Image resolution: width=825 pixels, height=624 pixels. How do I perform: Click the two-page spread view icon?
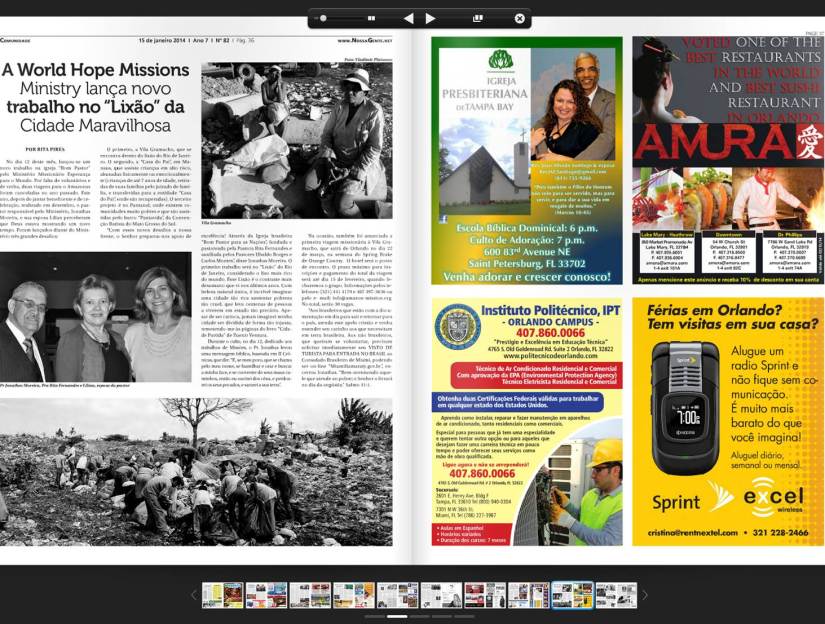pyautogui.click(x=371, y=18)
